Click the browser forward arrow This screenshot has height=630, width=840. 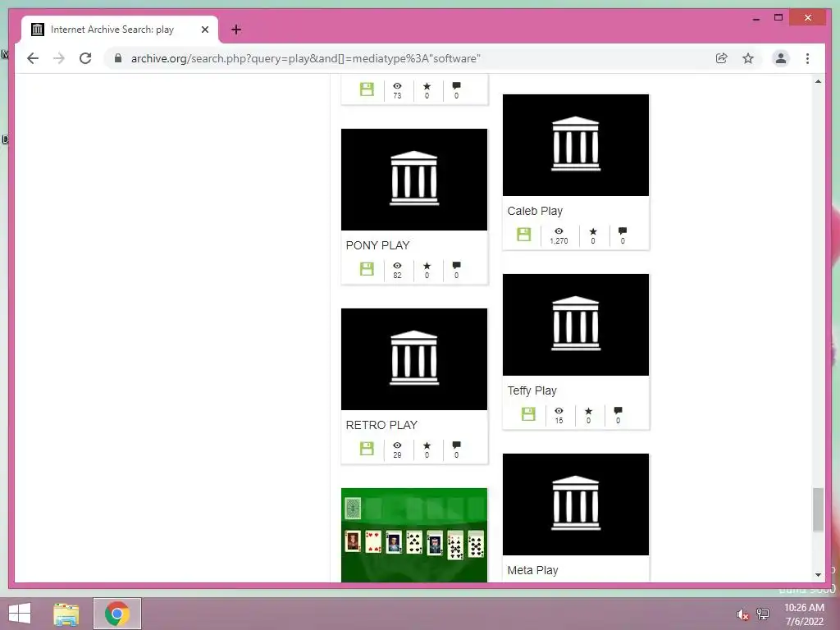[59, 58]
